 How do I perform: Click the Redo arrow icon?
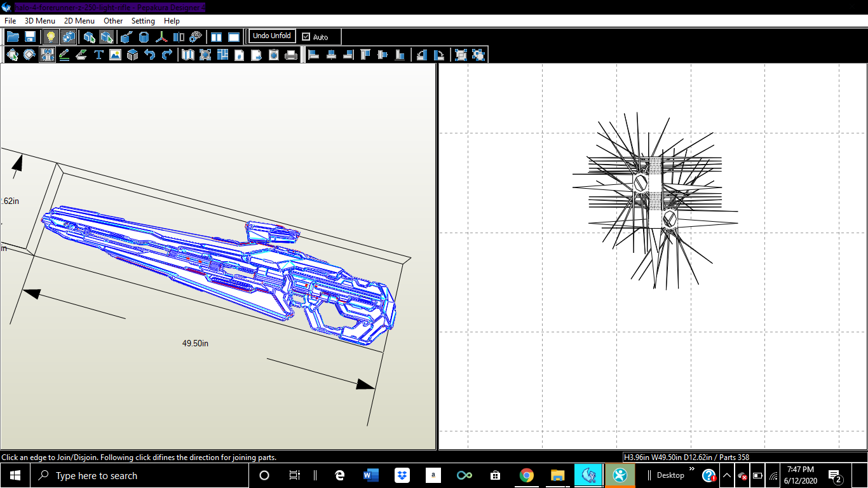[166, 55]
